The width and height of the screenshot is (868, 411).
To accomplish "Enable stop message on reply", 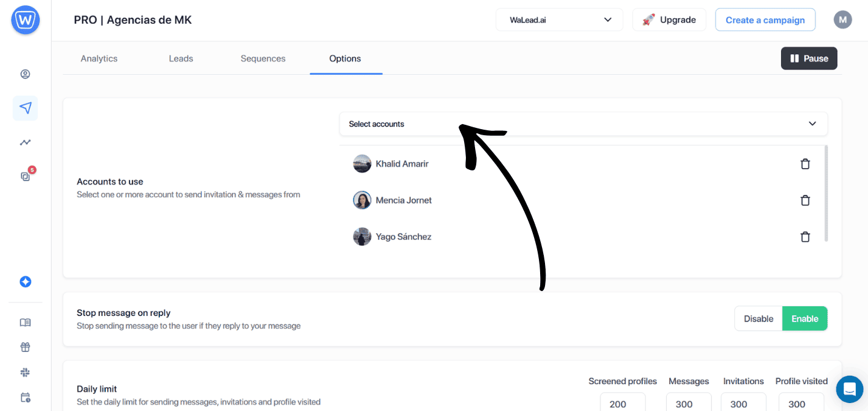I will (x=805, y=318).
